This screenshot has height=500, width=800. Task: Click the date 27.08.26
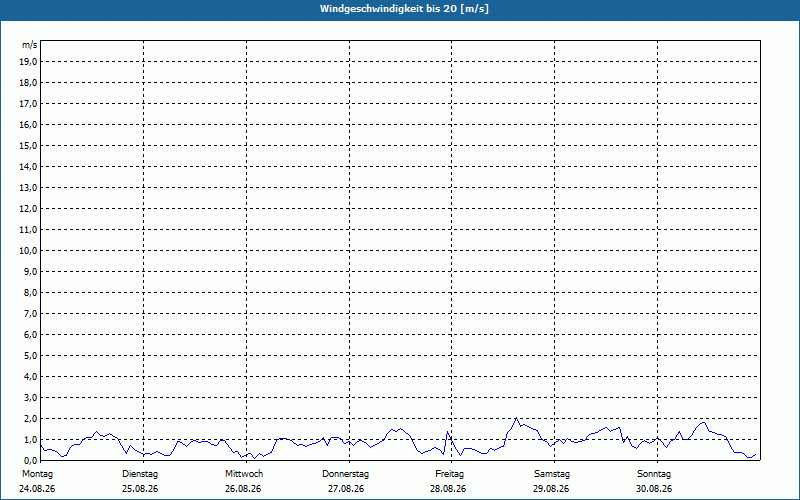click(x=346, y=489)
